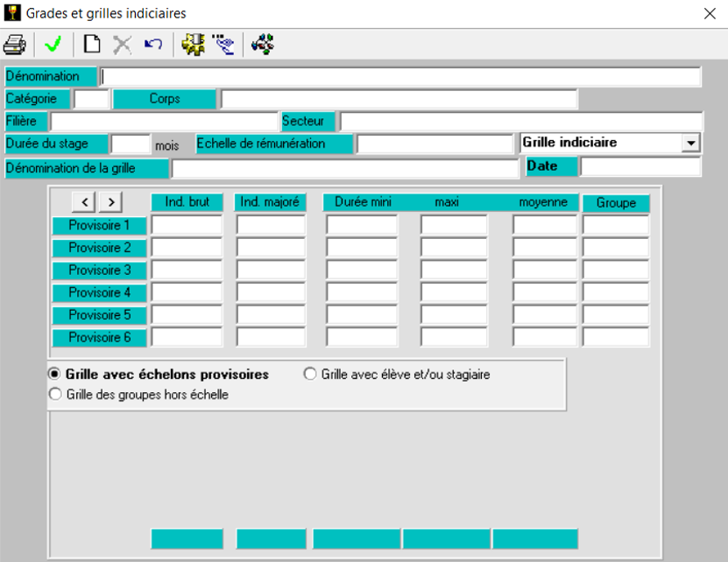This screenshot has width=728, height=562.
Task: Click the green checkmark validate icon
Action: click(x=53, y=44)
